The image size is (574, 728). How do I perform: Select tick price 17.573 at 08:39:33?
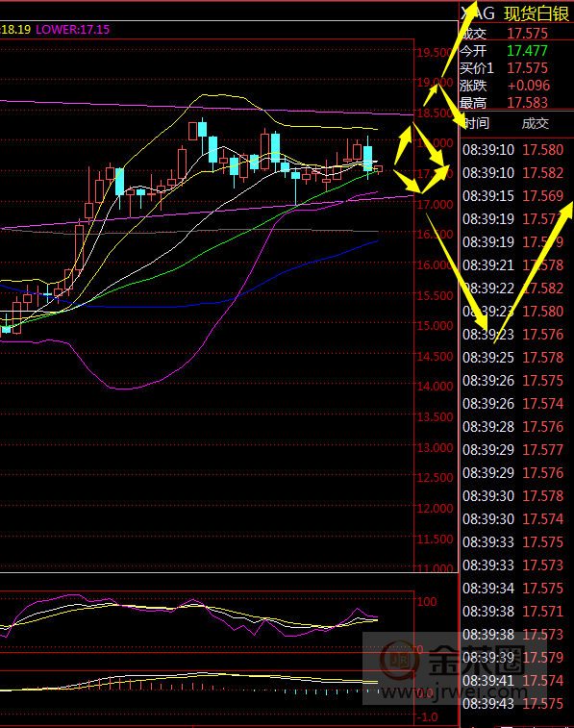543,565
